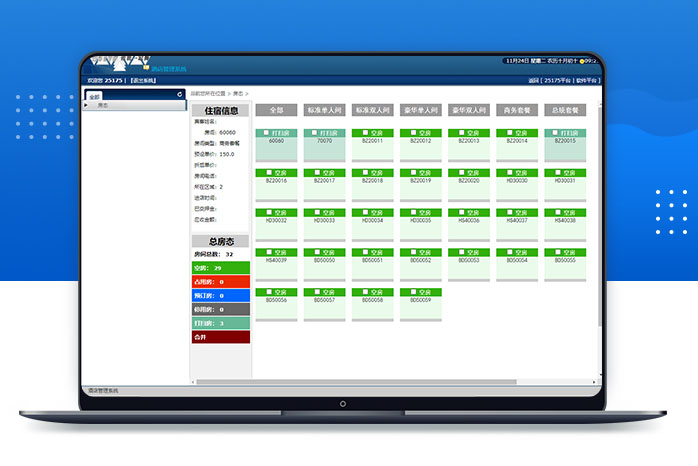Filter rooms by 标准双人间
The image size is (698, 466).
373,110
